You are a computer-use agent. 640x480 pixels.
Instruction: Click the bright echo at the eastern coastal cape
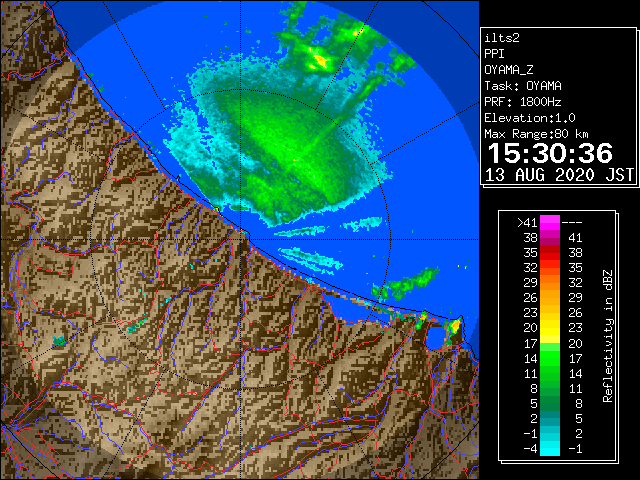[454, 326]
